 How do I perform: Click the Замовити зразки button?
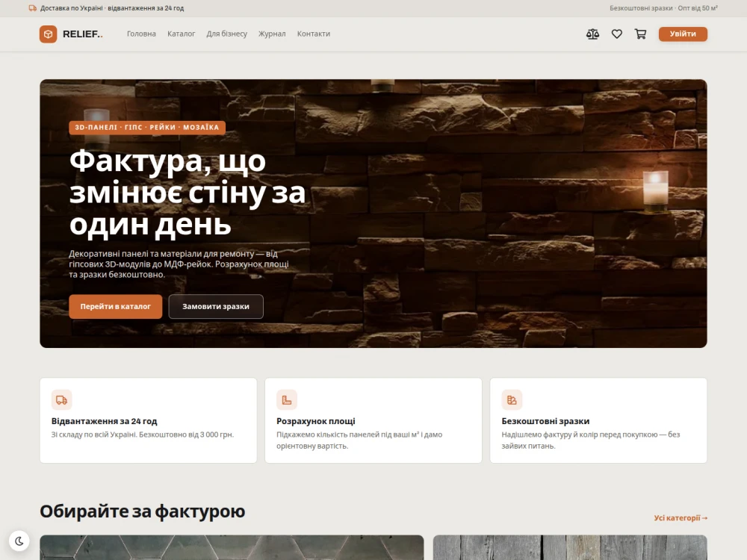click(x=216, y=306)
